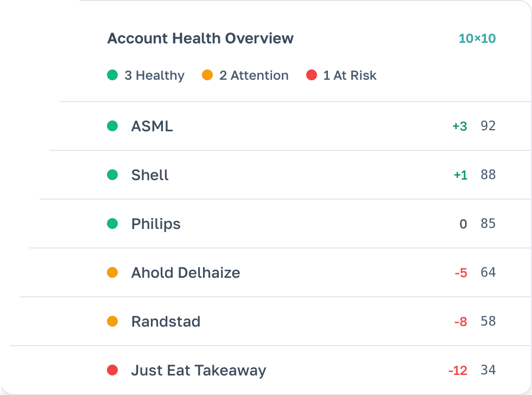Select the Randstad account name
This screenshot has width=532, height=395.
click(x=166, y=321)
